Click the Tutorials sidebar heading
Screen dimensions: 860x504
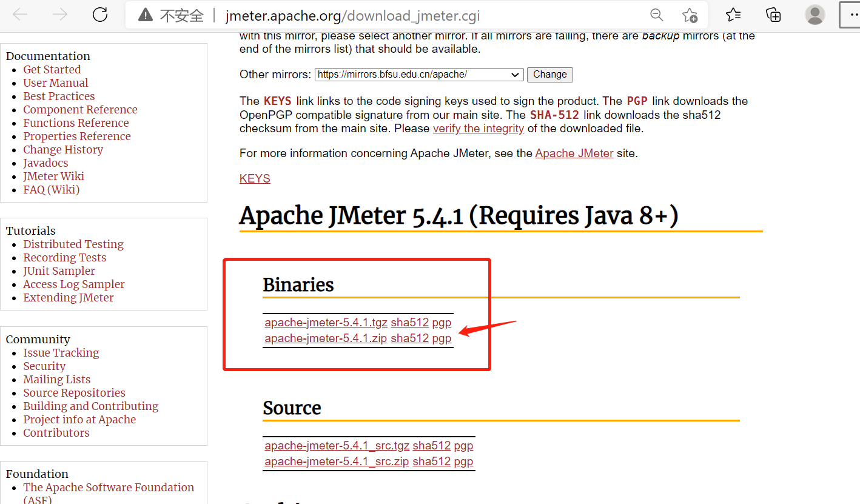[31, 231]
